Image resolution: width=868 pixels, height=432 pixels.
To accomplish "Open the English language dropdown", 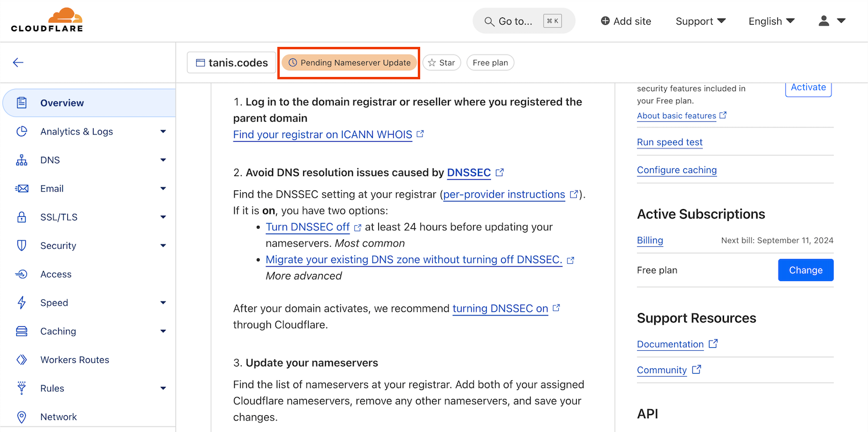I will pyautogui.click(x=771, y=21).
